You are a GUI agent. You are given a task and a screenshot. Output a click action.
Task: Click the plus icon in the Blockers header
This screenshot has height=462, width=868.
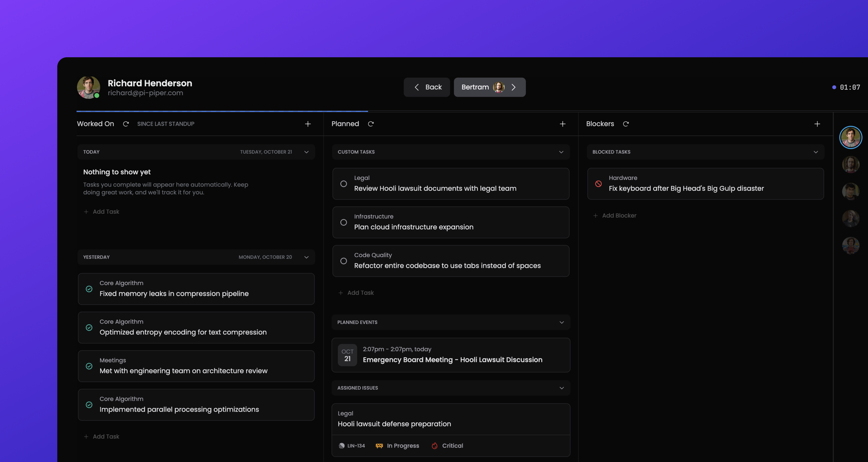[x=817, y=124]
